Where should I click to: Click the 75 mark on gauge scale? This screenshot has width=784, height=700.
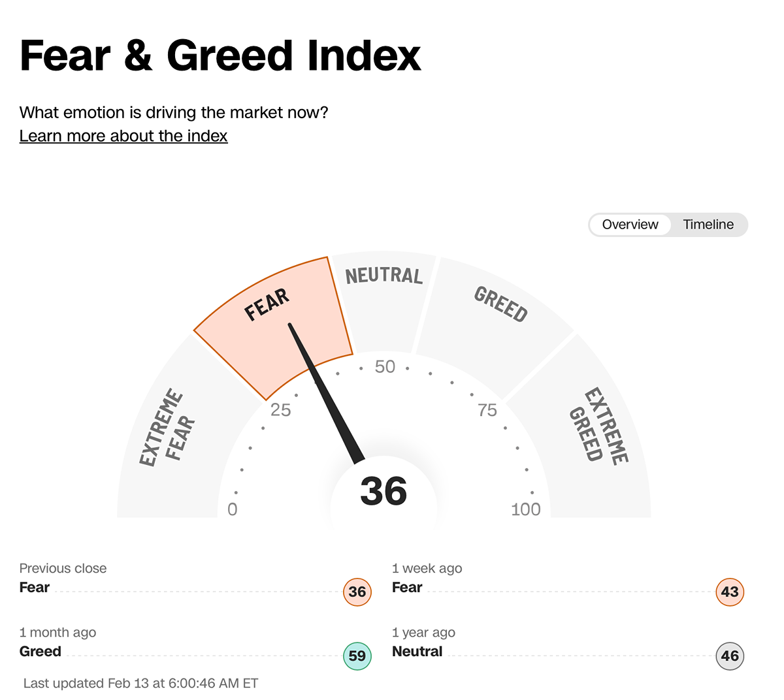click(x=487, y=410)
